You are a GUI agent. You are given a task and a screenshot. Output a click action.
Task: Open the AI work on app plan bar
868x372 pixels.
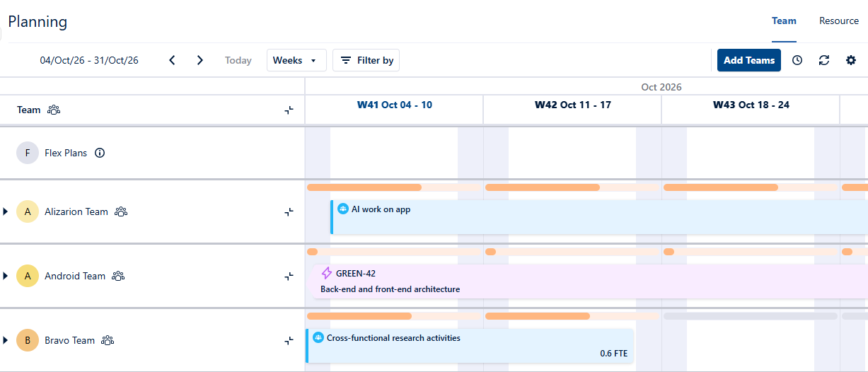[x=598, y=217]
